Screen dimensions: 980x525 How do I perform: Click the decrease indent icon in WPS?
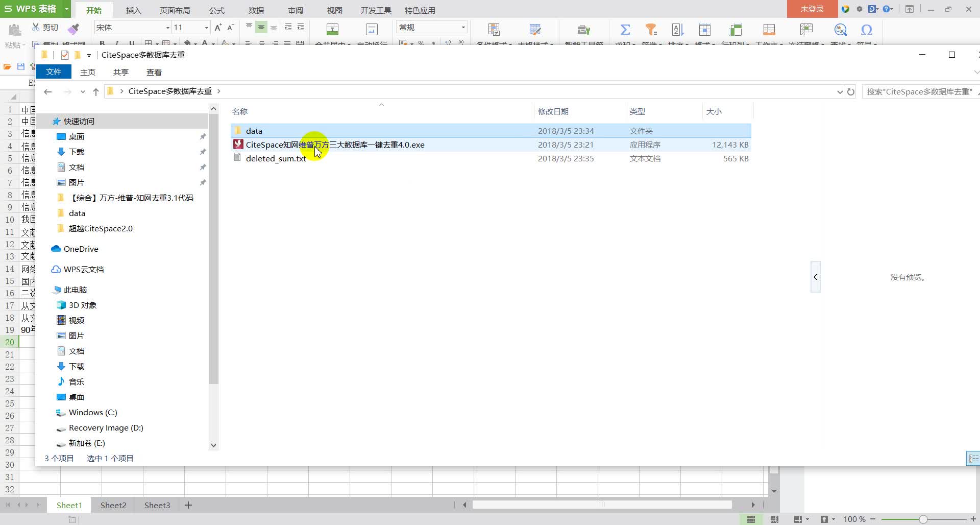(x=288, y=27)
